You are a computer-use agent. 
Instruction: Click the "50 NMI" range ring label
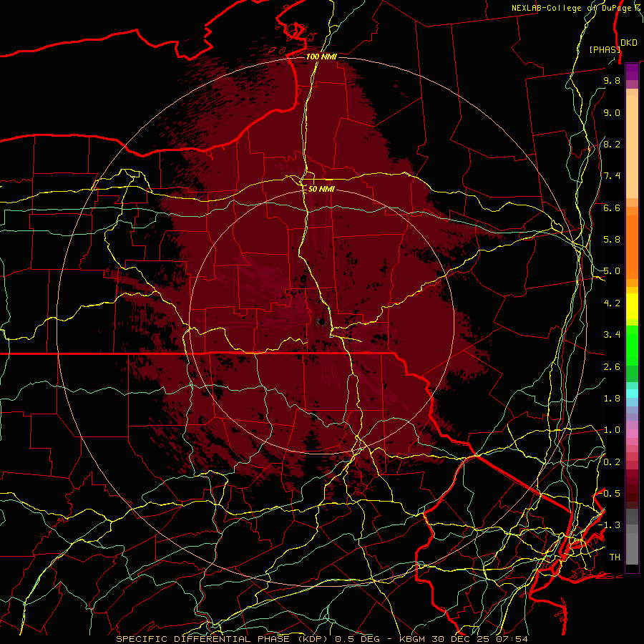(x=321, y=190)
